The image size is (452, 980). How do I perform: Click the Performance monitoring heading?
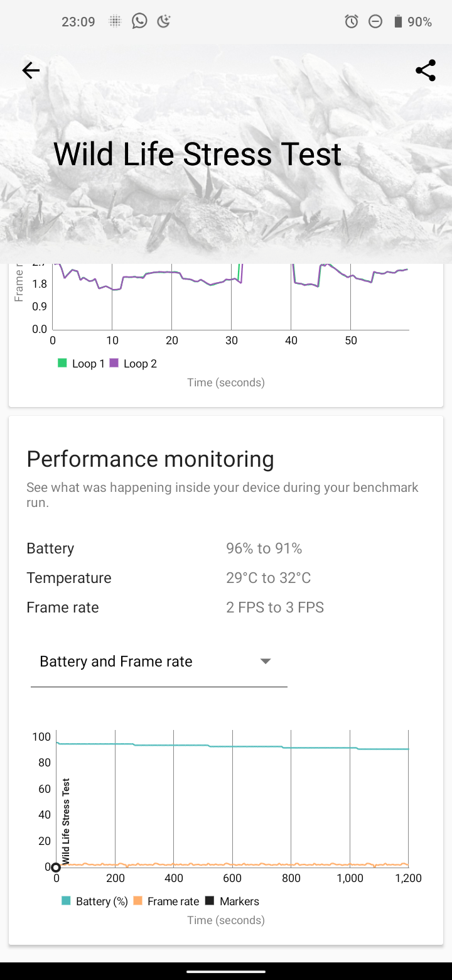pos(150,459)
